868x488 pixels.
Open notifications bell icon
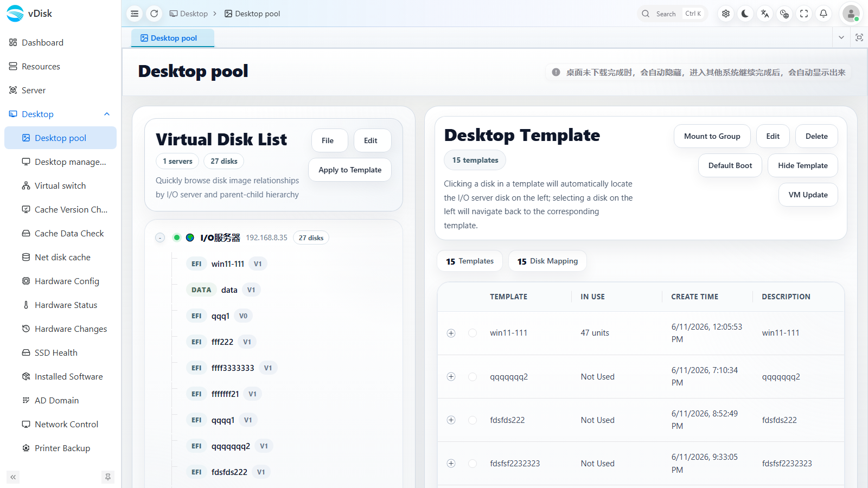pos(824,14)
